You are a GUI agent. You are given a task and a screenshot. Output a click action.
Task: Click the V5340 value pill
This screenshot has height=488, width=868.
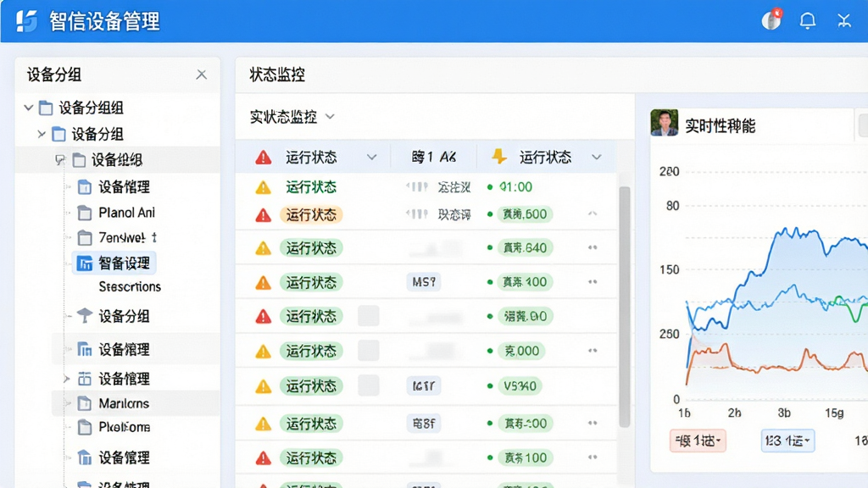[x=520, y=386]
